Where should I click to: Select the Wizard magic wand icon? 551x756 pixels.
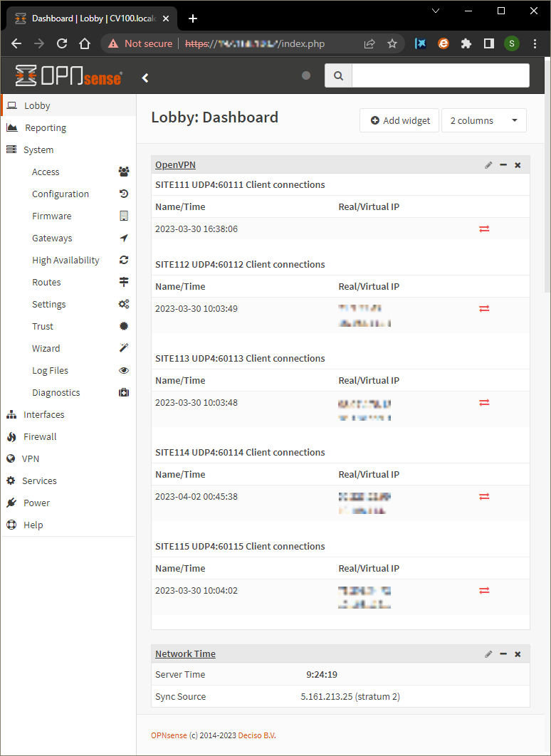(x=124, y=348)
